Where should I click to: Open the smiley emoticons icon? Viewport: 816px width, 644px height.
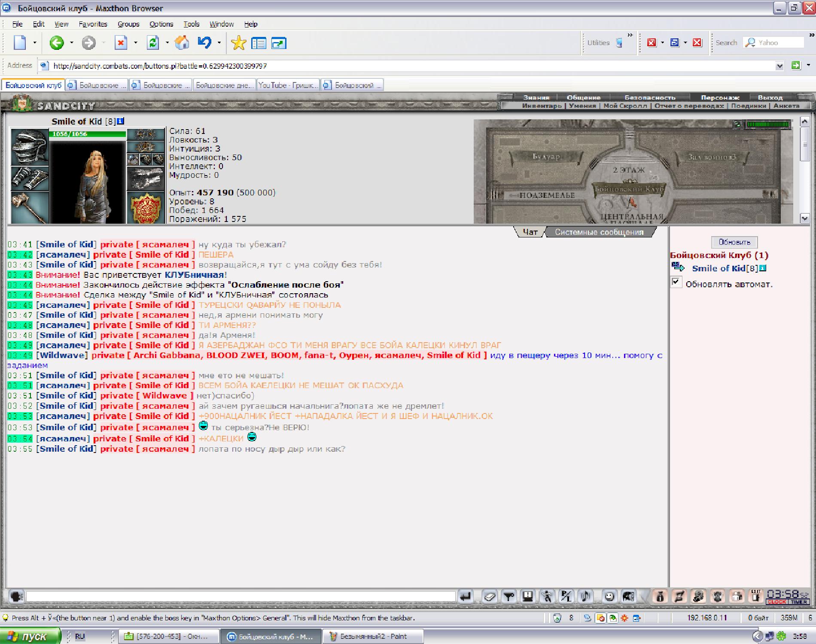[609, 596]
